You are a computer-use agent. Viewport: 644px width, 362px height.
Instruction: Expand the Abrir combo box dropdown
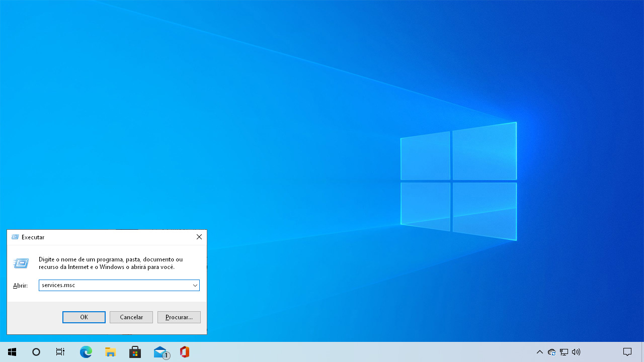195,286
